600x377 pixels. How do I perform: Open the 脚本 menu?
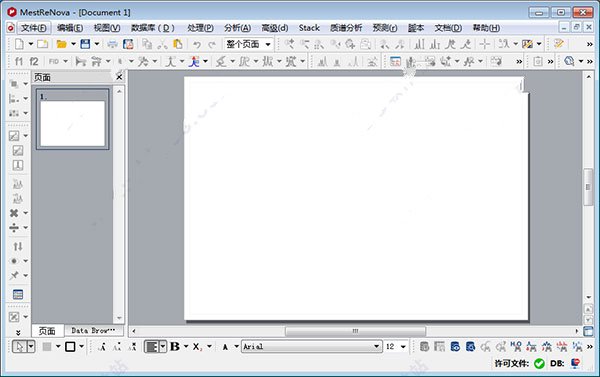click(416, 28)
